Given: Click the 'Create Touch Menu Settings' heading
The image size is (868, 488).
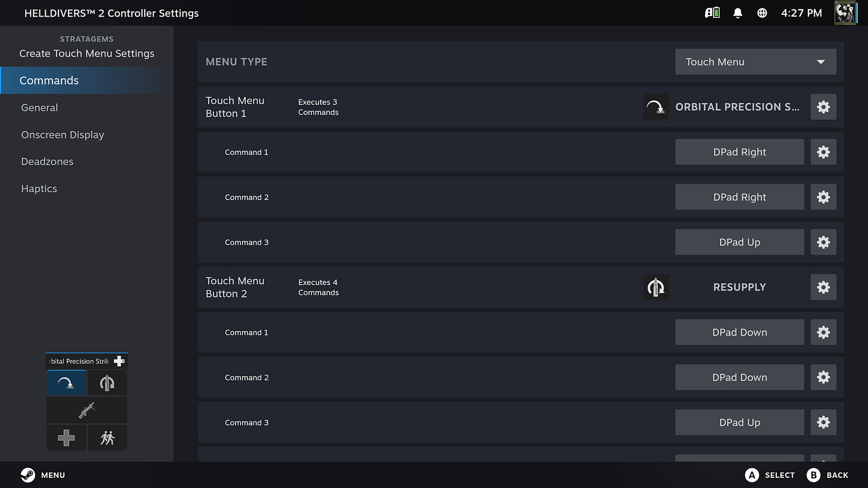Looking at the screenshot, I should coord(87,53).
